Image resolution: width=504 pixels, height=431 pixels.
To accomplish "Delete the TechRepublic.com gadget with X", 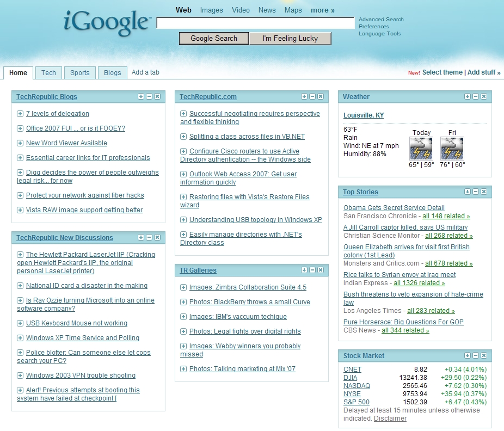I will point(321,96).
